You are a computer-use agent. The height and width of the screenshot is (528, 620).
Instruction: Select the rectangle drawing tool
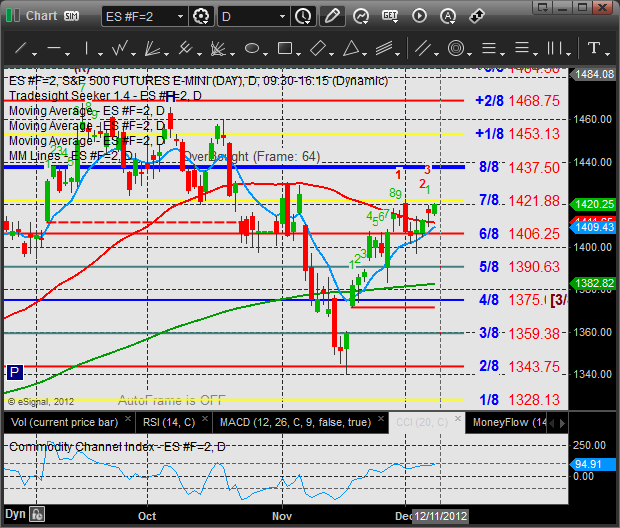coord(285,48)
